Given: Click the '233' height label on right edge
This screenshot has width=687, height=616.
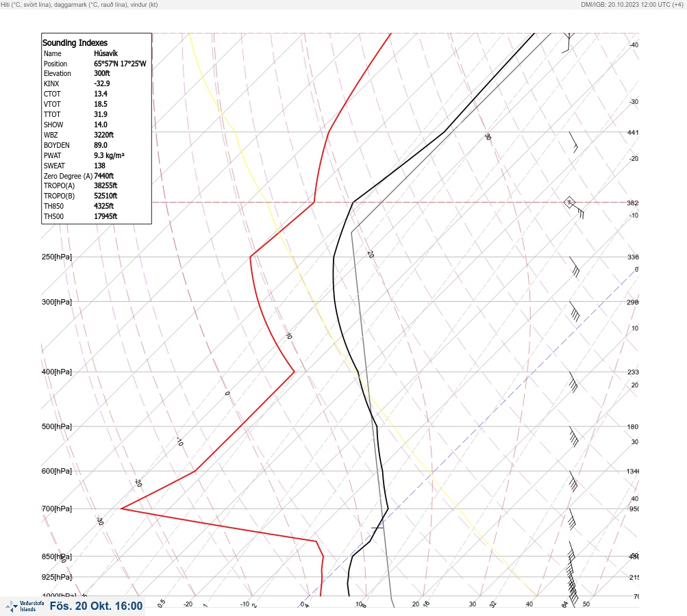Looking at the screenshot, I should pyautogui.click(x=633, y=372).
